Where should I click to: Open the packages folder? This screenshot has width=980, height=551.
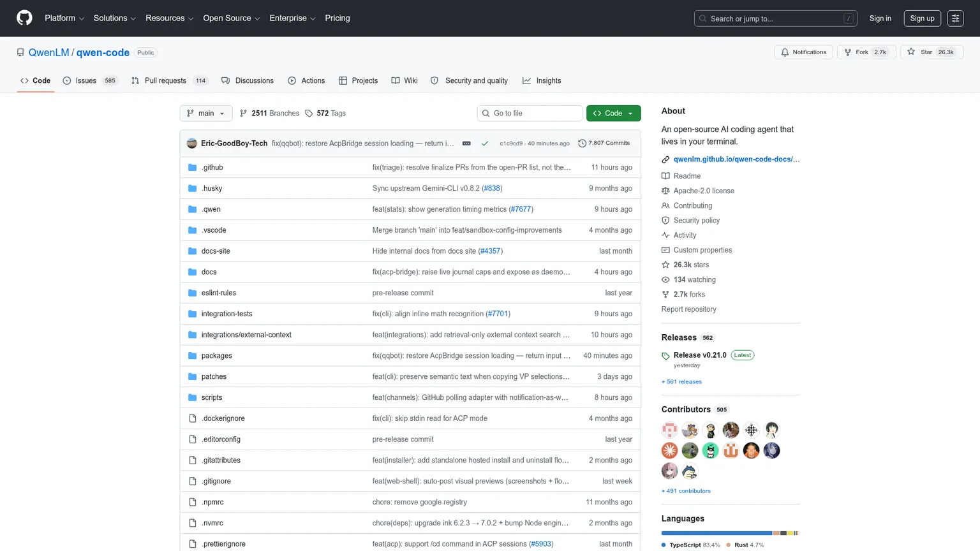pos(217,356)
